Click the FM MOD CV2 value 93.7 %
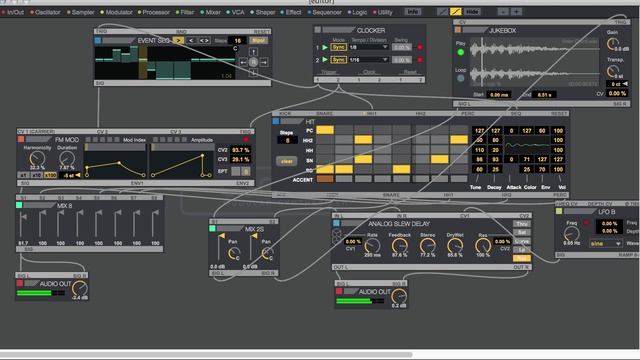This screenshot has height=360, width=640. 240,150
